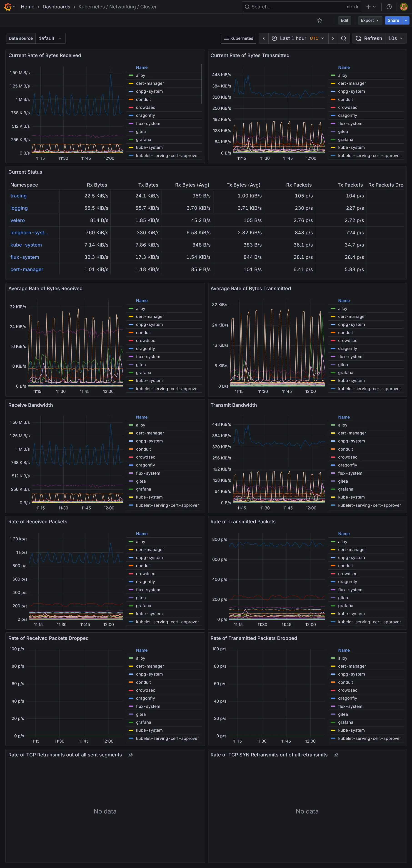Open the tracing namespace link
This screenshot has width=412, height=868.
click(18, 196)
